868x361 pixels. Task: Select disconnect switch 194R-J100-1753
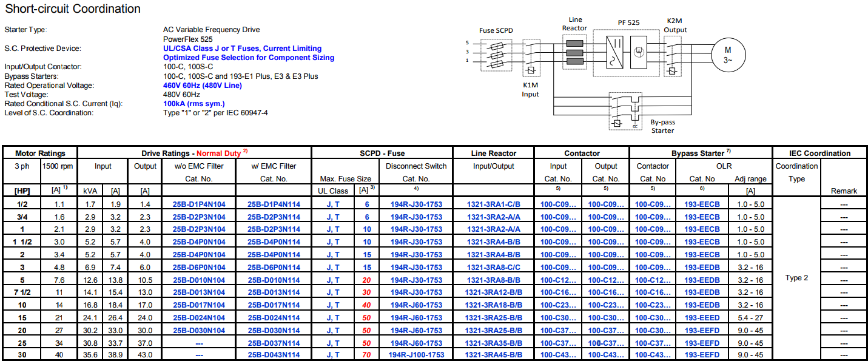[416, 355]
